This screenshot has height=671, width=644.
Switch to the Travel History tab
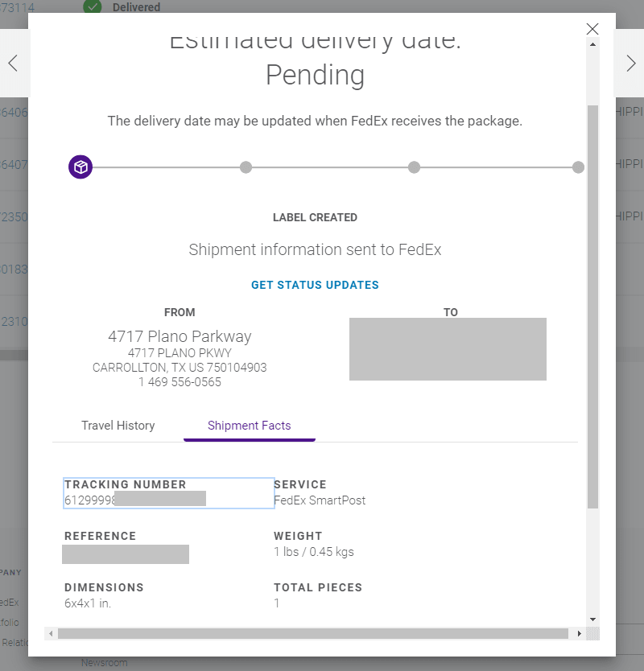tap(118, 426)
